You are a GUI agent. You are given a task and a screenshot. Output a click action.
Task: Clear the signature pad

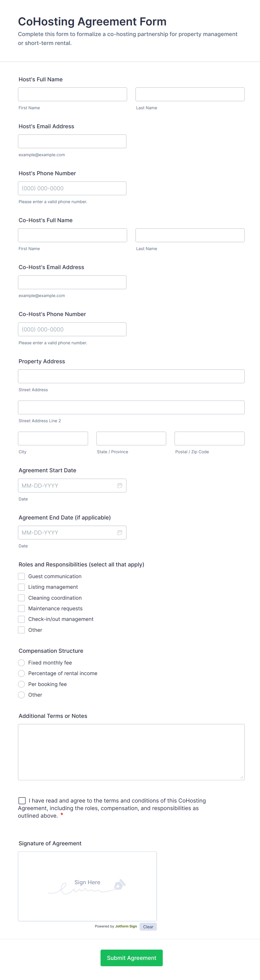coord(148,927)
